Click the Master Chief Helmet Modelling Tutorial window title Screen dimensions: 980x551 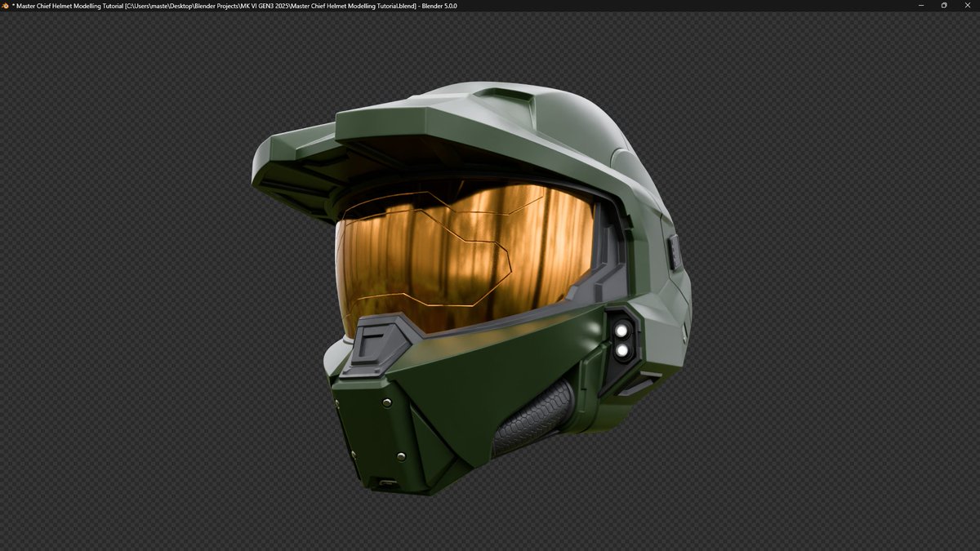(235, 5)
